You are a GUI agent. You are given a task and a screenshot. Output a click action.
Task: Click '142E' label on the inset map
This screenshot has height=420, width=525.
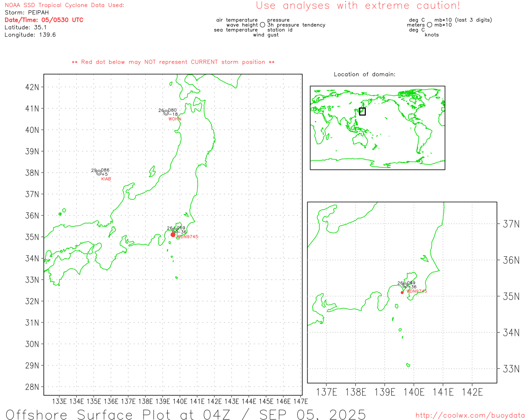point(472,392)
